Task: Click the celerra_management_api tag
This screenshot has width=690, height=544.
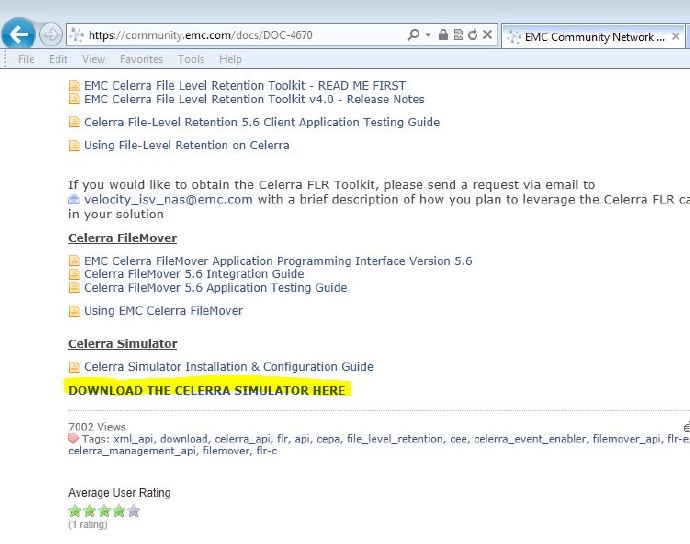Action: [x=132, y=451]
